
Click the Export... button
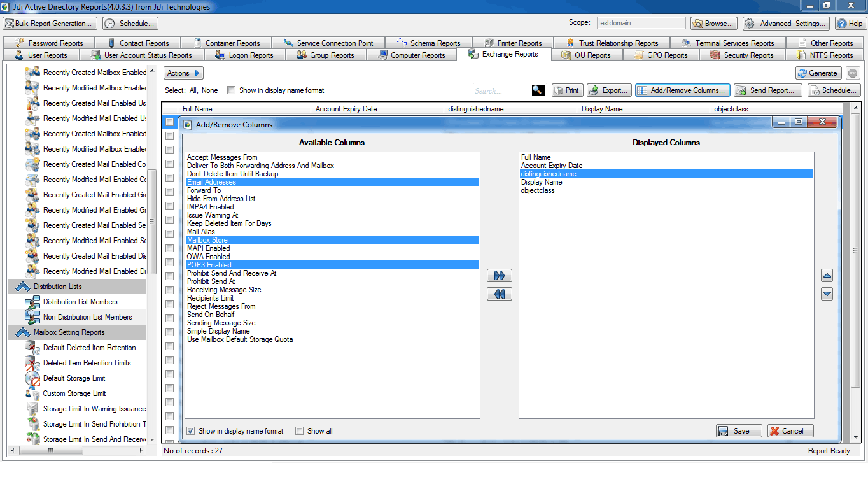coord(609,90)
